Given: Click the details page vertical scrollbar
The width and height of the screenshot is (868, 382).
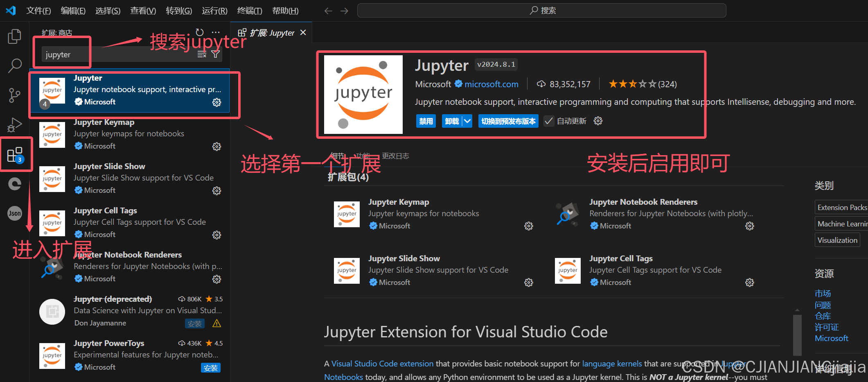Looking at the screenshot, I should pos(797,335).
